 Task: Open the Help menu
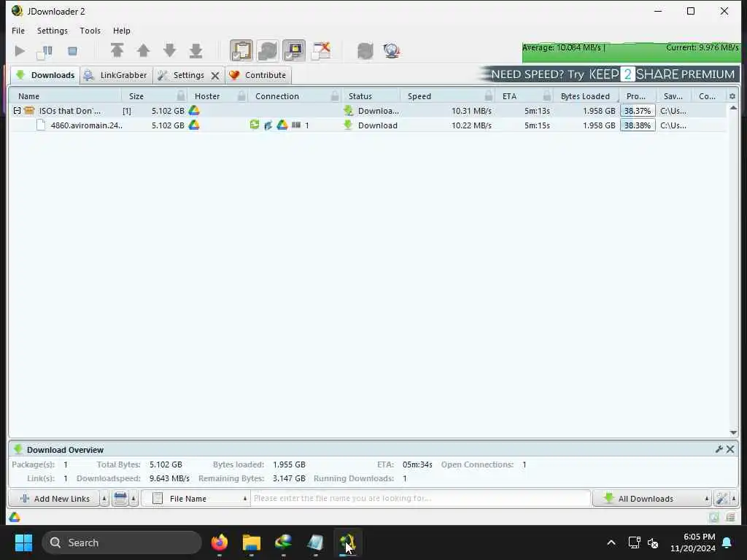pos(122,31)
